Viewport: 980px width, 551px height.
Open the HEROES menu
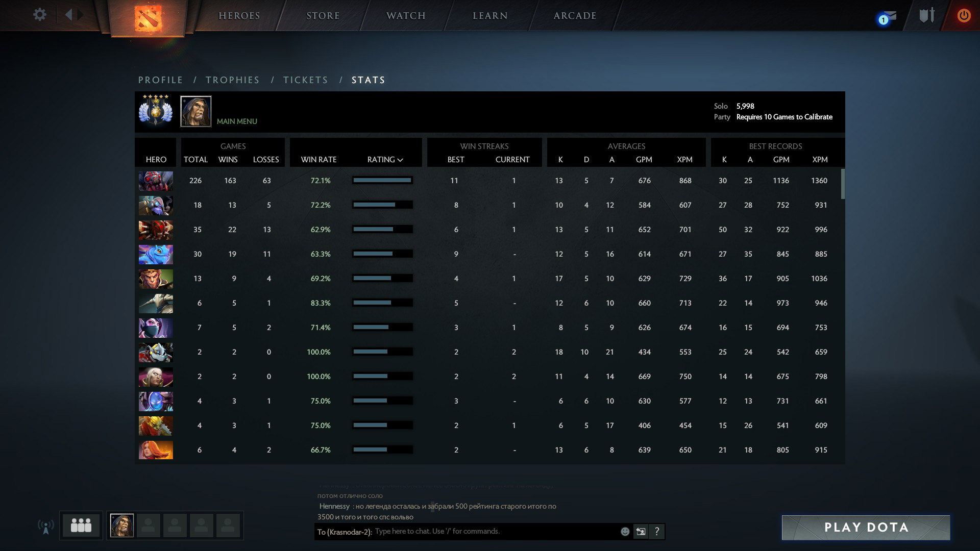239,16
